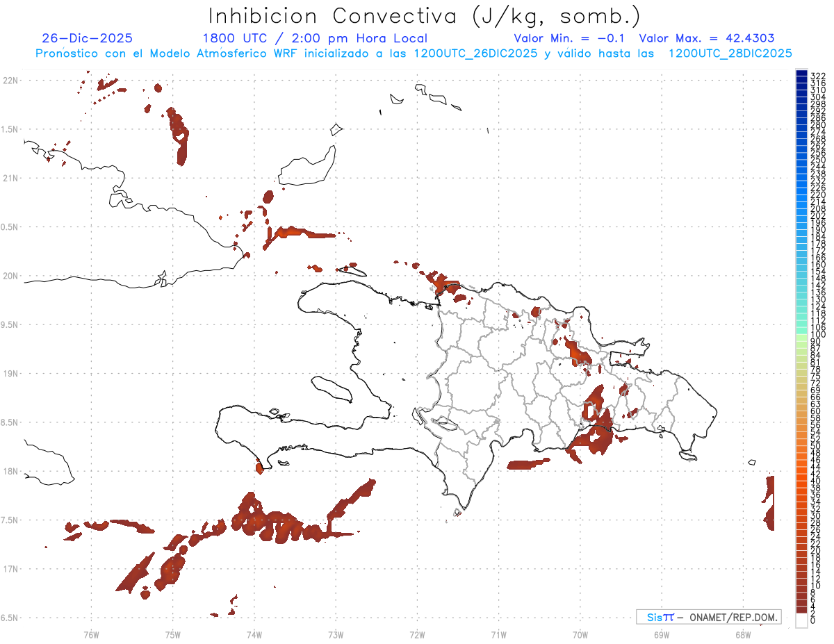Click the 71W longitude label
The height and width of the screenshot is (644, 834).
point(498,634)
